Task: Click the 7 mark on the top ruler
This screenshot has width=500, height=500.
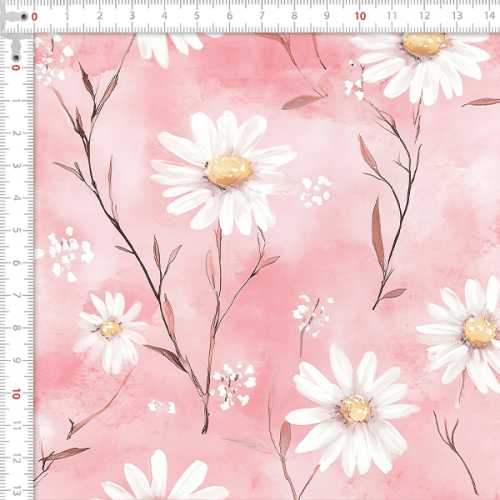Action: [262, 16]
